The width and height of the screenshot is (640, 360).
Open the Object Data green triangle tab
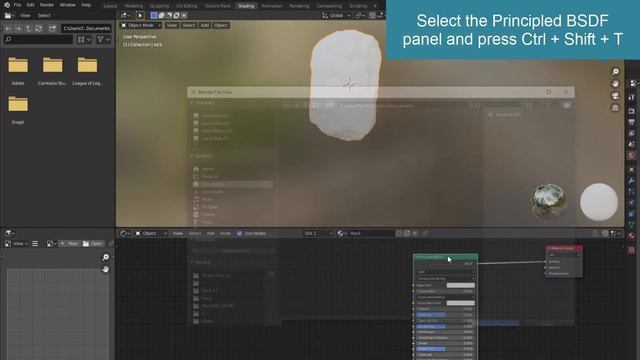coord(632,224)
